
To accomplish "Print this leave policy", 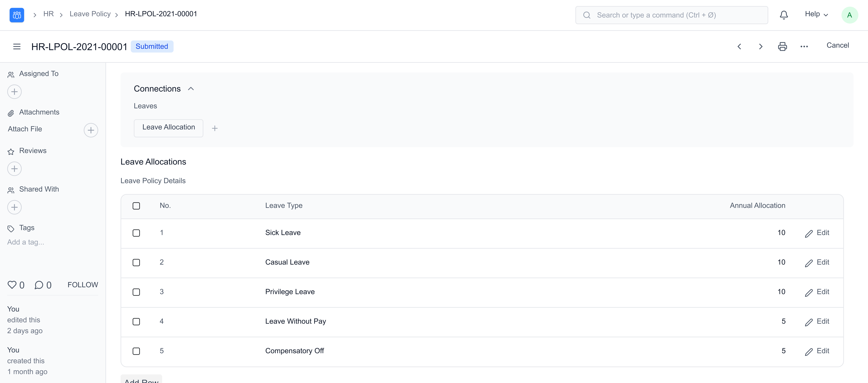I will [782, 46].
